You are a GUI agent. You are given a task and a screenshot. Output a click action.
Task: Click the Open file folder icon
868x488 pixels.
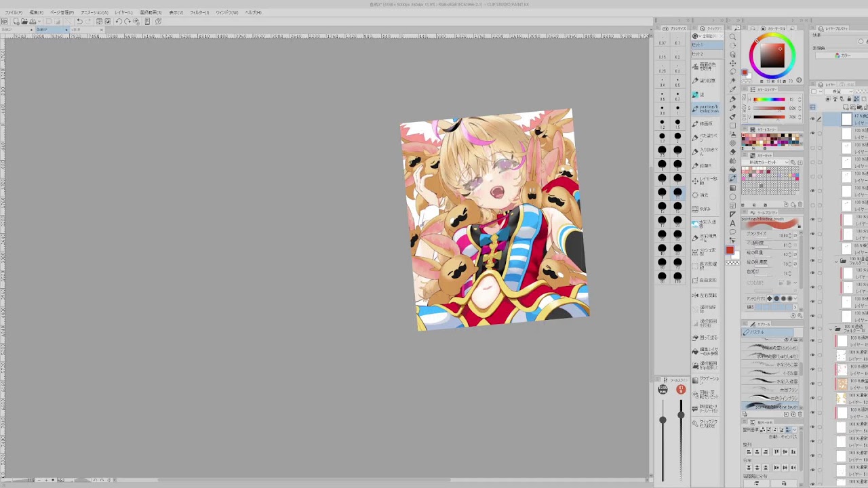24,22
